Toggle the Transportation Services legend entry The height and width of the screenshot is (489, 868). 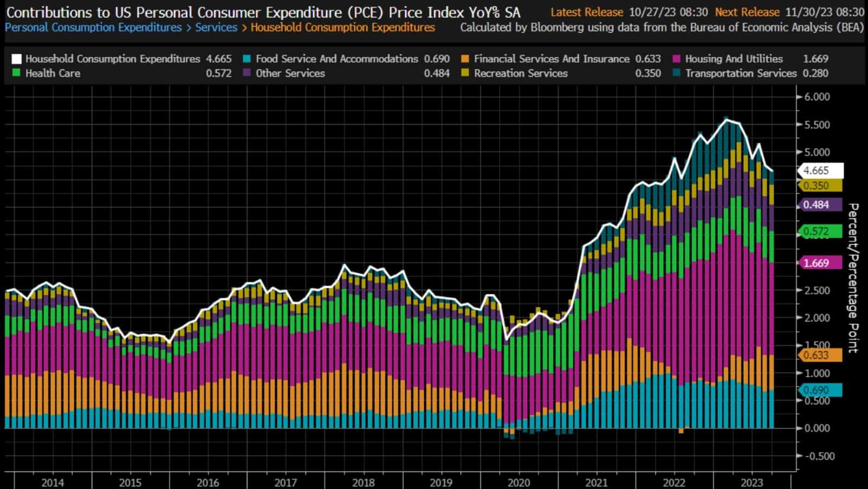click(741, 73)
